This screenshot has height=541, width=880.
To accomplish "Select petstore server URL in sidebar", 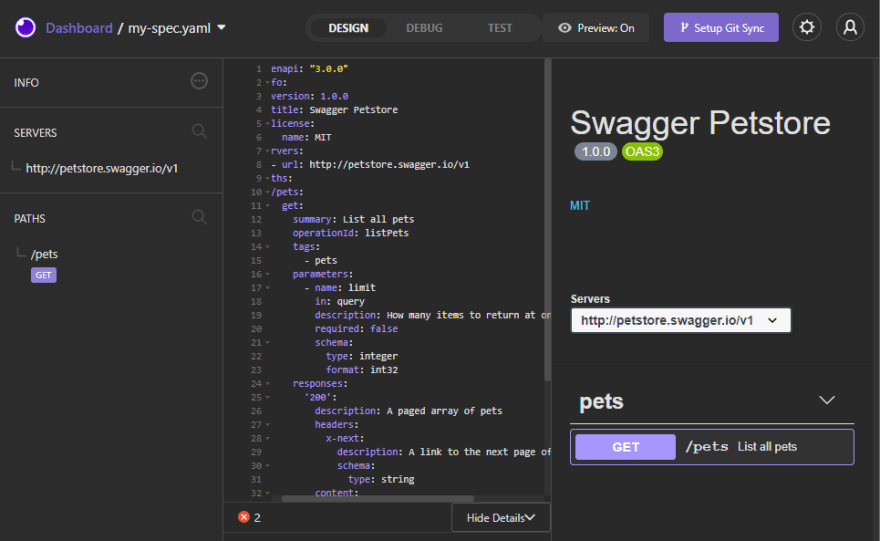I will coord(102,168).
